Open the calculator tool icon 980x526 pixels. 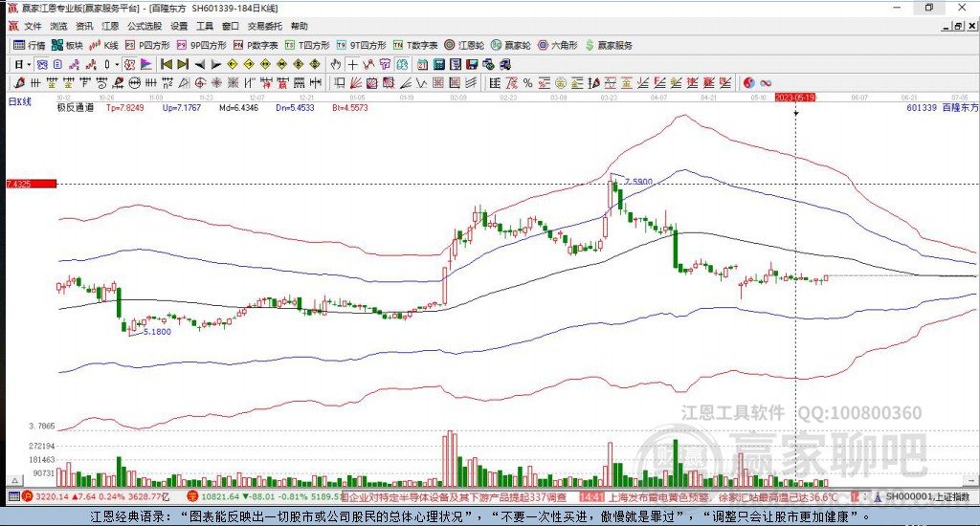pos(438,64)
